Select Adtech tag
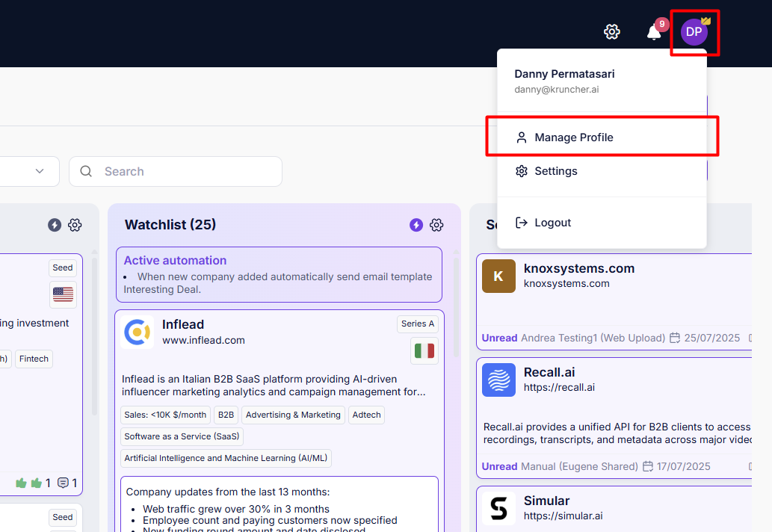Screen dimensions: 772x532 tap(366, 415)
